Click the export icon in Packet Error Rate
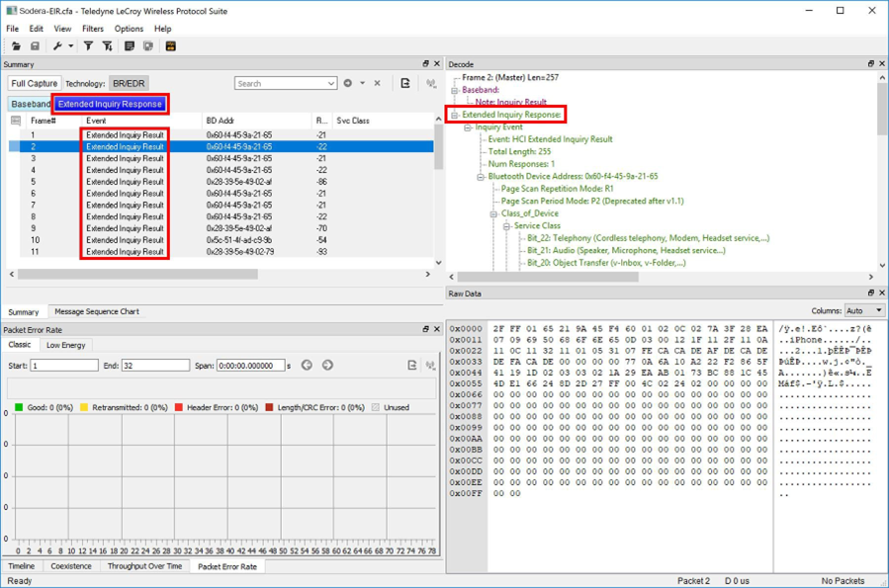 pyautogui.click(x=412, y=366)
